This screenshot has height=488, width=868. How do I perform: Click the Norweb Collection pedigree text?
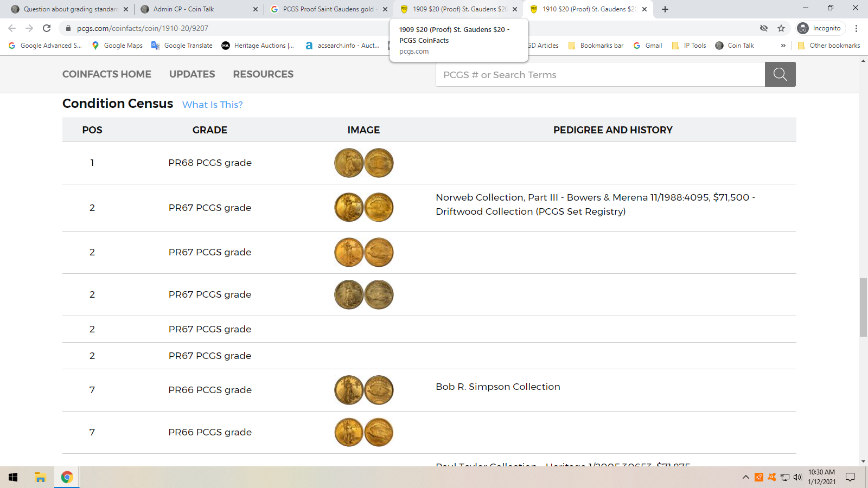pos(596,204)
